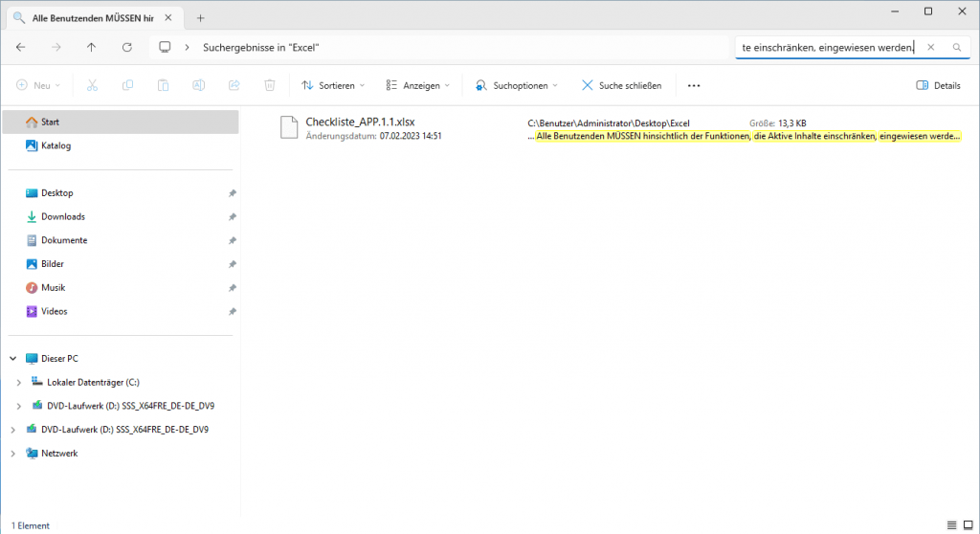Viewport: 980px width, 534px height.
Task: Toggle the Details pane
Action: click(x=938, y=85)
